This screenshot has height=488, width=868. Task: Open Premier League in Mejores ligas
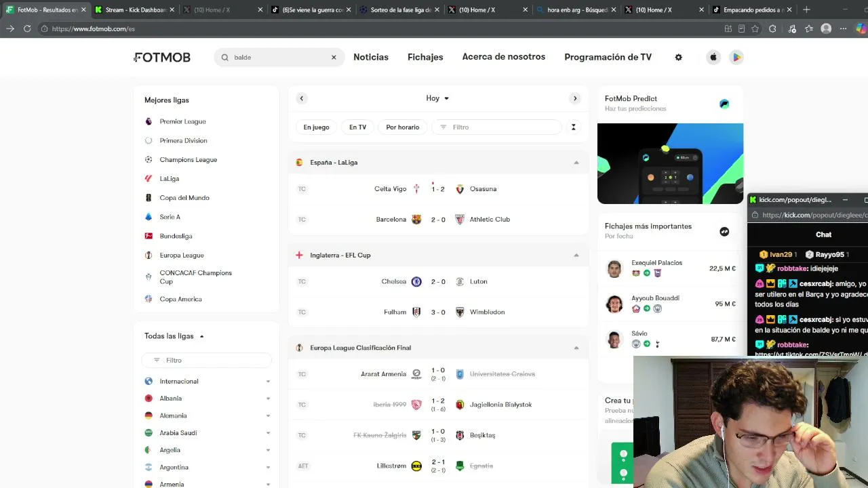coord(182,121)
